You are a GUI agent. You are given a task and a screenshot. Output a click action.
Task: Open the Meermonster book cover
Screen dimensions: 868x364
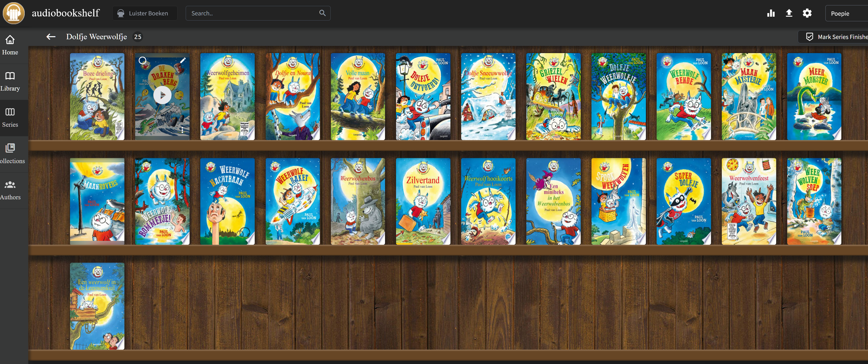click(x=814, y=96)
